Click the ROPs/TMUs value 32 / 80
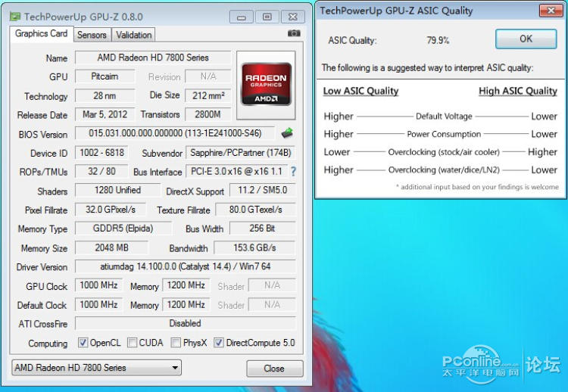568x392 pixels. (101, 171)
